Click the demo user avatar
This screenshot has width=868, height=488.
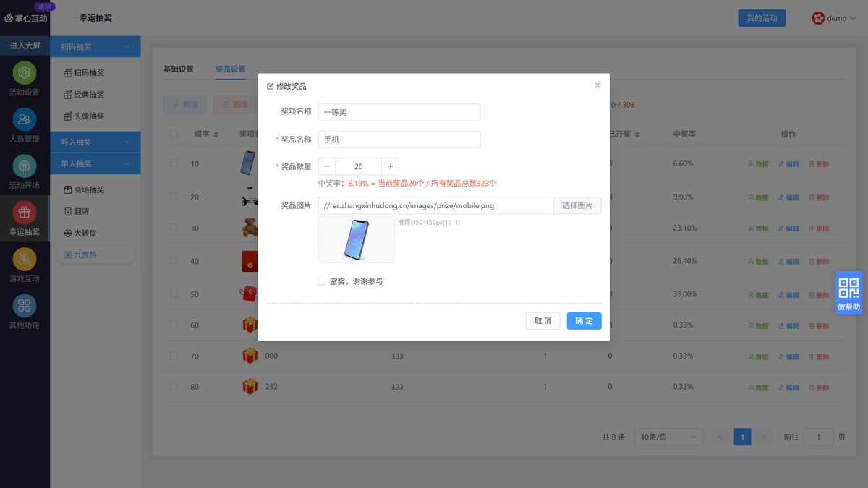tap(818, 18)
